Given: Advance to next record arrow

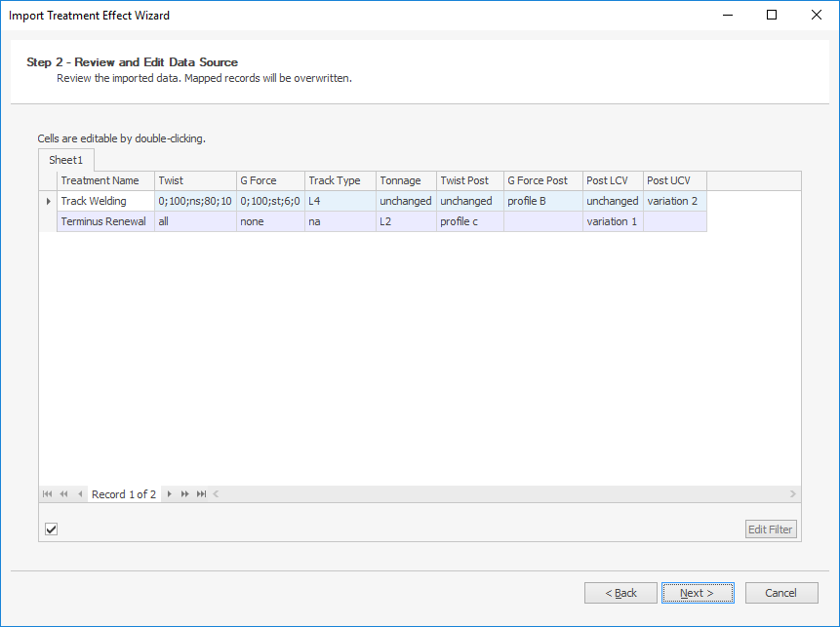Looking at the screenshot, I should tap(170, 493).
